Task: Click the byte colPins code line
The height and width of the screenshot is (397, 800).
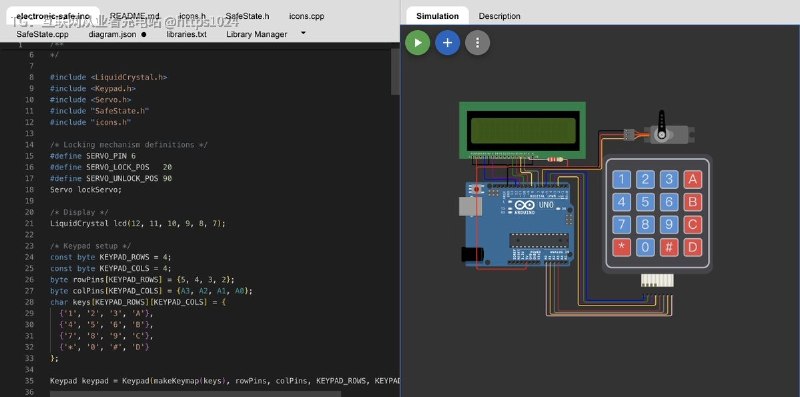Action: tap(152, 290)
